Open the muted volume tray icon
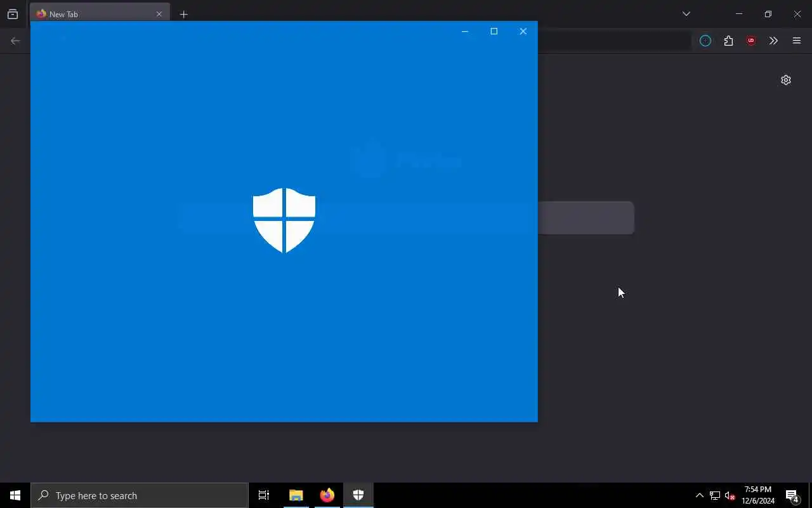 (730, 495)
